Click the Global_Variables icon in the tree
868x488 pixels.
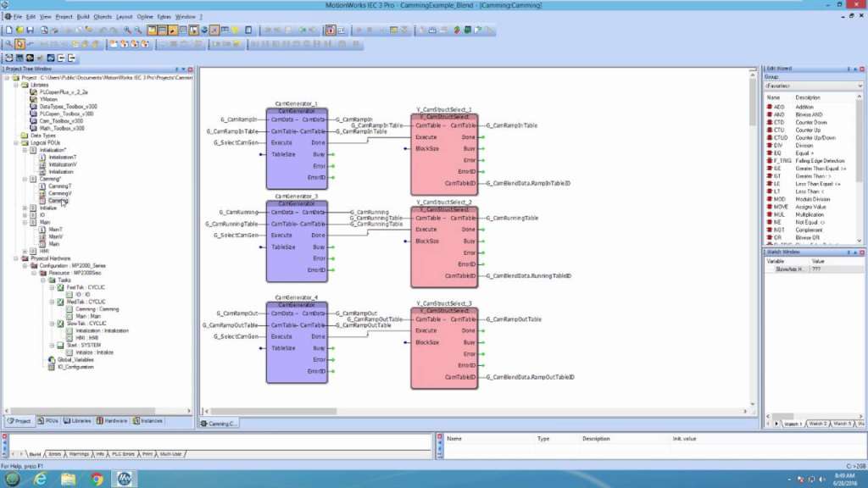tap(52, 359)
